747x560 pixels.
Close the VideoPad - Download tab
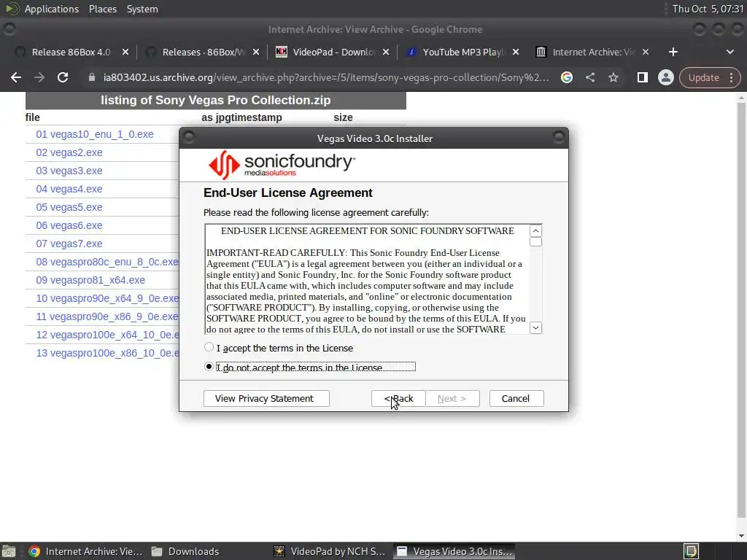(x=386, y=52)
